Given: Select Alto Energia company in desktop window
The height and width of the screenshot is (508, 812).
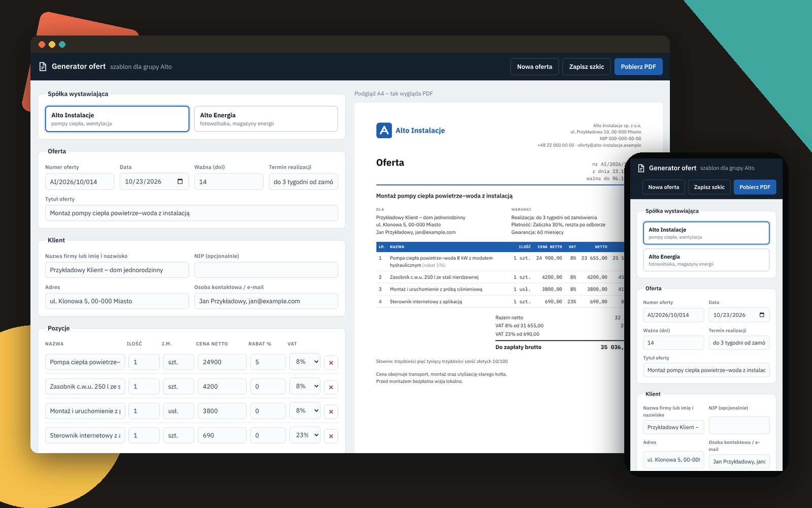Looking at the screenshot, I should [266, 119].
